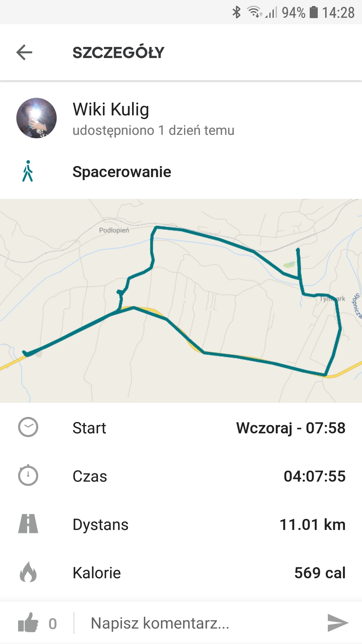
Task: Like the activity with thumbs-up
Action: (28, 623)
